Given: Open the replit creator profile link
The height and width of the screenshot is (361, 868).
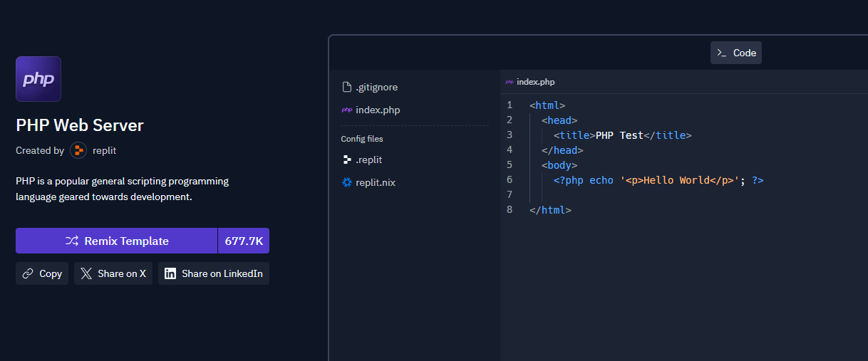Looking at the screenshot, I should tap(104, 150).
